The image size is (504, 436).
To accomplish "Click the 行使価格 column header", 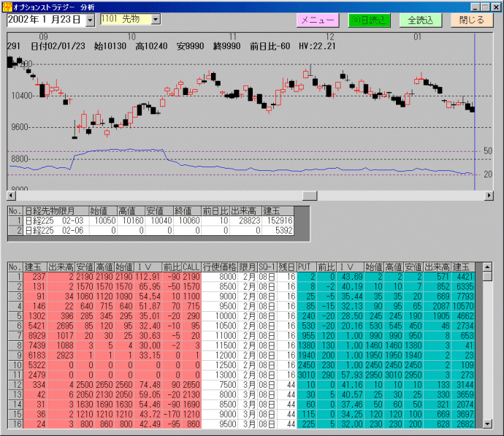I will click(x=219, y=267).
